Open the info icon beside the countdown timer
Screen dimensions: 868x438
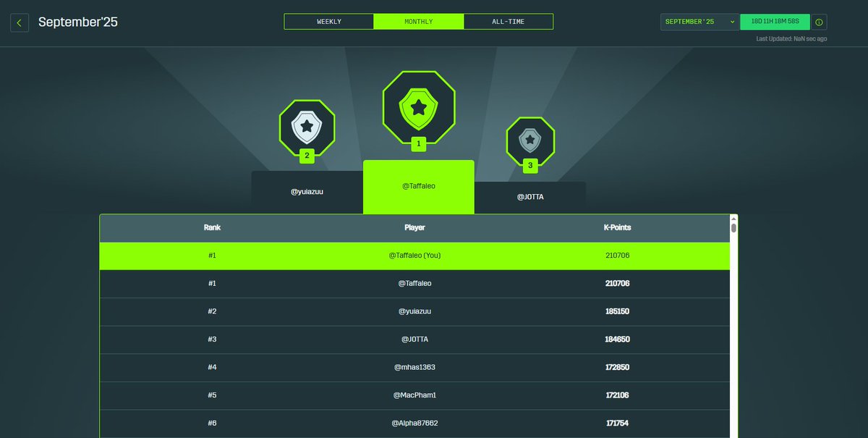[820, 21]
